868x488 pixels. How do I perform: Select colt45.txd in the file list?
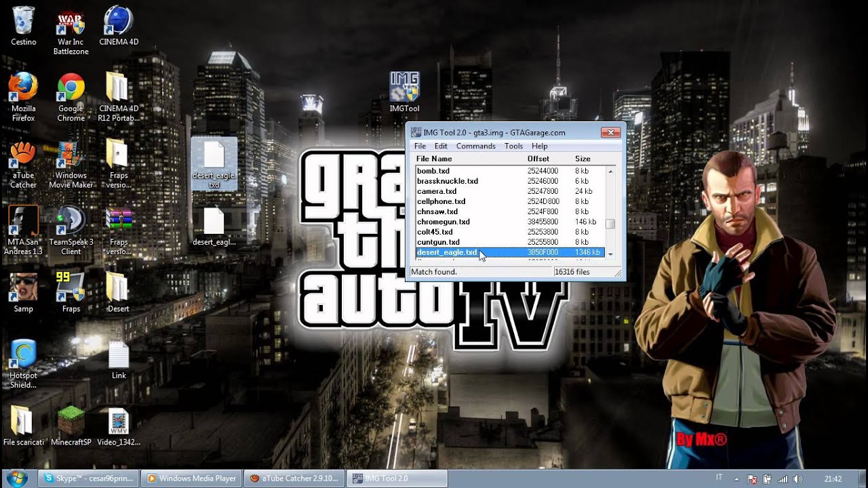(x=509, y=232)
